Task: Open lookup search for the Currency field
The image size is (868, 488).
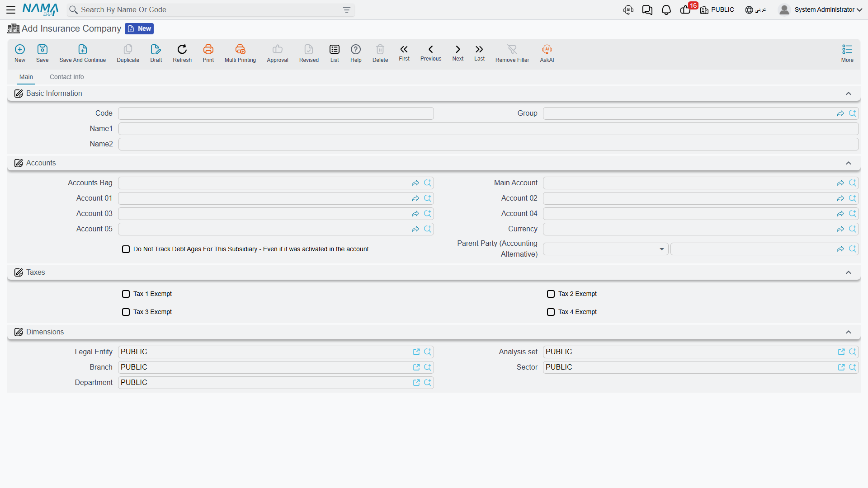Action: coord(853,229)
